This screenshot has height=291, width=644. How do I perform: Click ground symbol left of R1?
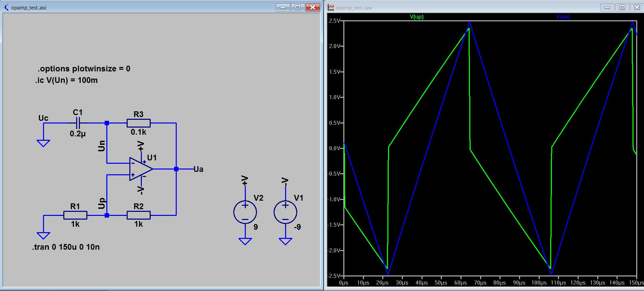coord(43,236)
